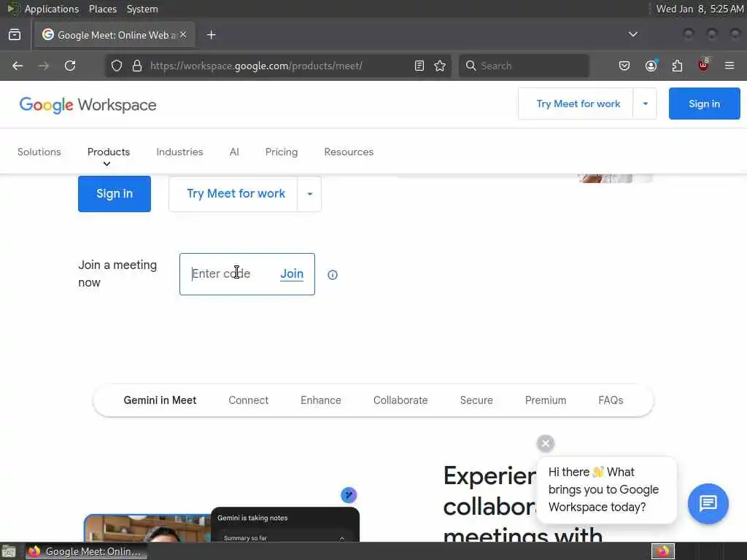Click the show desktop icon in taskbar
This screenshot has height=560, width=747.
(9, 551)
